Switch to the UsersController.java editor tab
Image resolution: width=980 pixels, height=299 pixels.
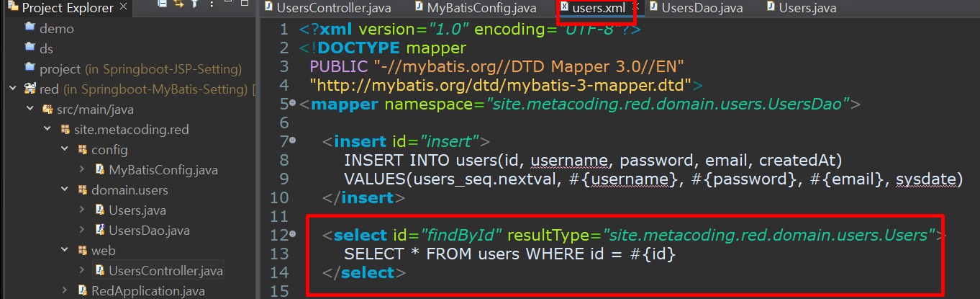click(328, 8)
